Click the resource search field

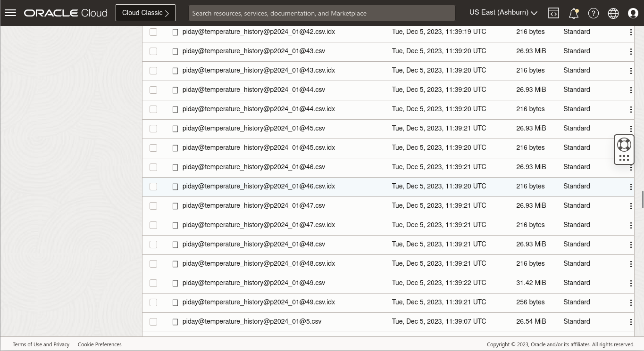[x=322, y=13]
